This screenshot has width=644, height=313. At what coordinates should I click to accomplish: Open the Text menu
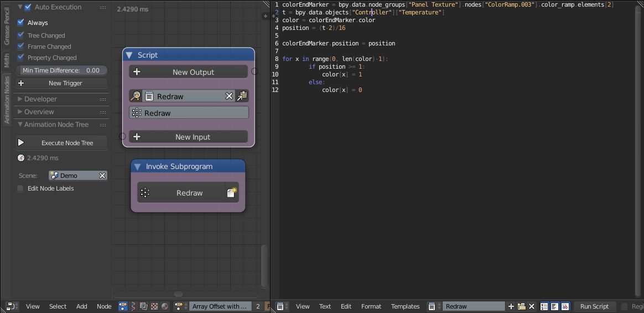click(325, 306)
